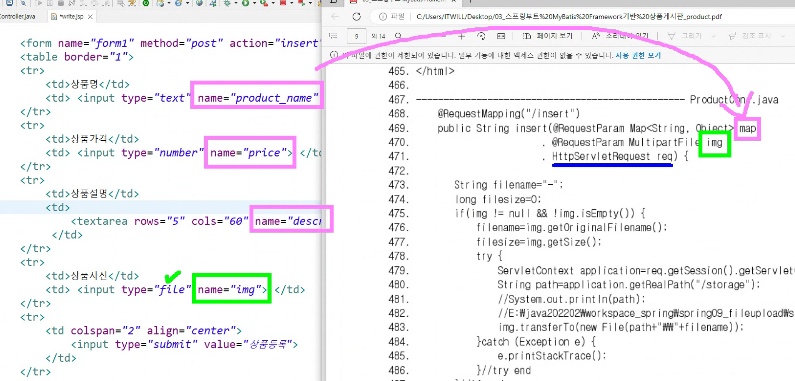
Task: Click 'long filesize=0;' line in PDF
Action: pyautogui.click(x=498, y=199)
